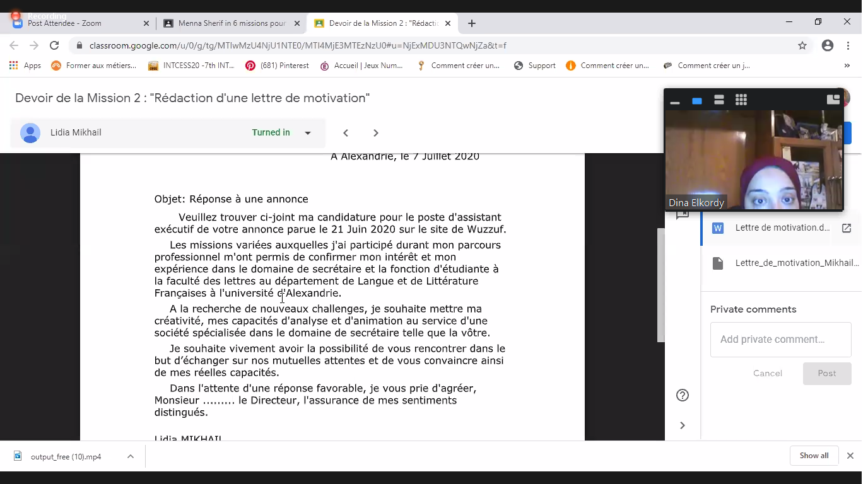Viewport: 868px width, 484px height.
Task: Open Chrome profile avatar icon
Action: (x=828, y=45)
